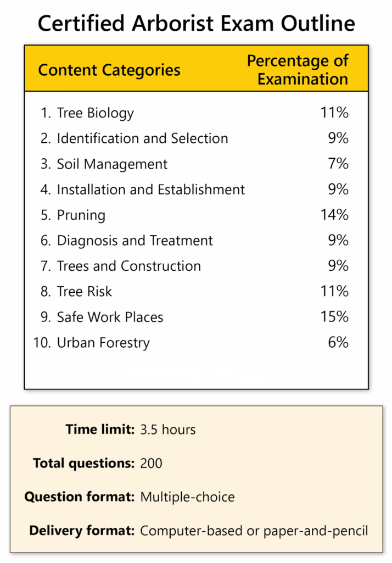Screen dimensions: 392x563
Task: Select the Diagnosis and Treatment row
Action: tap(135, 241)
